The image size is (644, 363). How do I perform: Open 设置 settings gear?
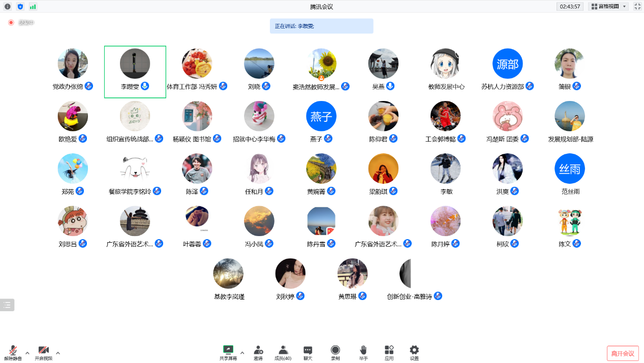(x=414, y=352)
